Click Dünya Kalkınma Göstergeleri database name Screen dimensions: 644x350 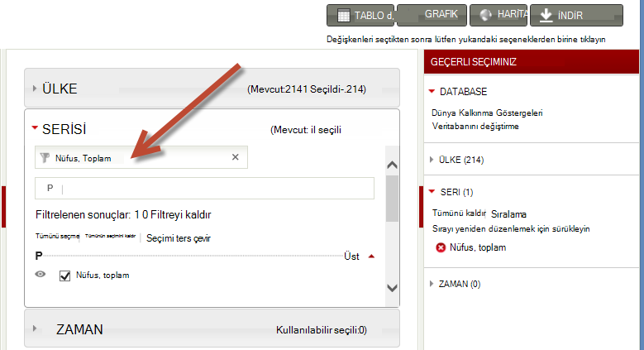(x=487, y=113)
